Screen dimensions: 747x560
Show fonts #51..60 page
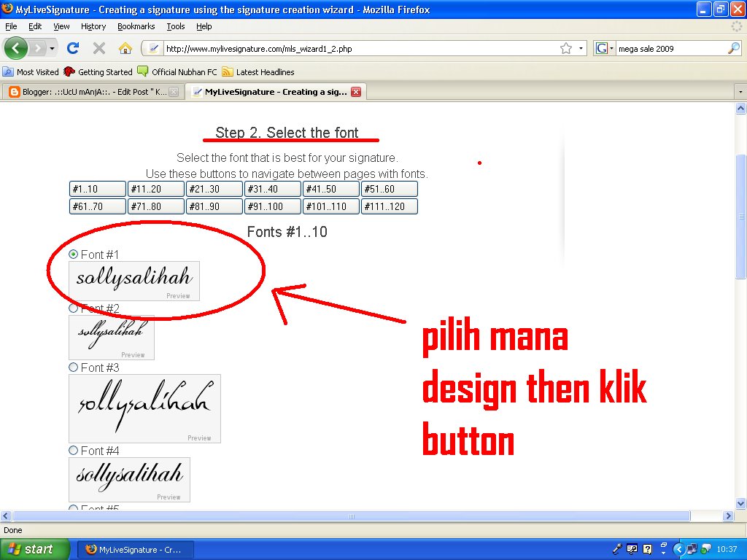coord(390,189)
